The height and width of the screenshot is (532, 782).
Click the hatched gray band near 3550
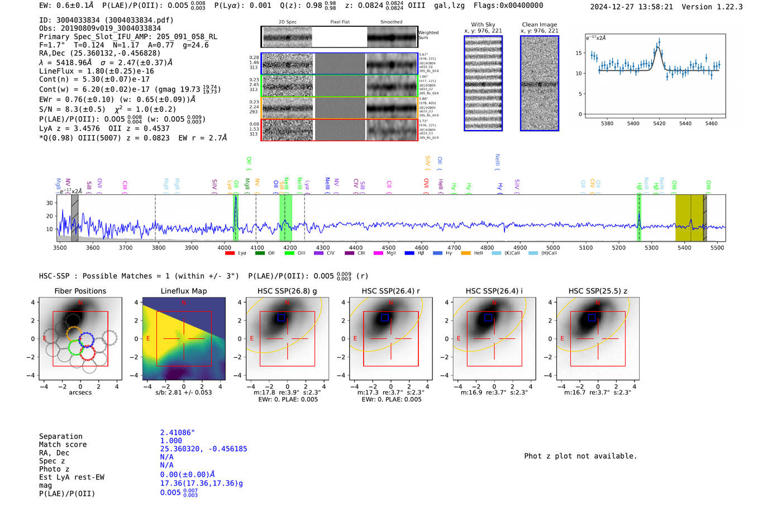75,218
